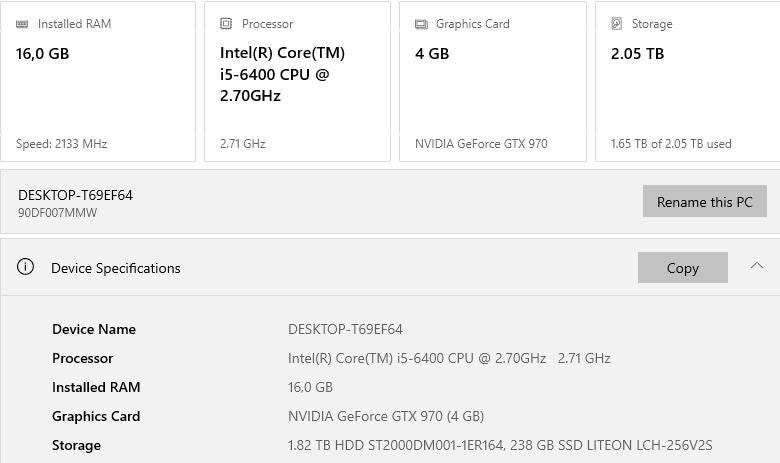Collapse the Device Specifications section chevron
Viewport: 780px width, 463px height.
[x=756, y=266]
